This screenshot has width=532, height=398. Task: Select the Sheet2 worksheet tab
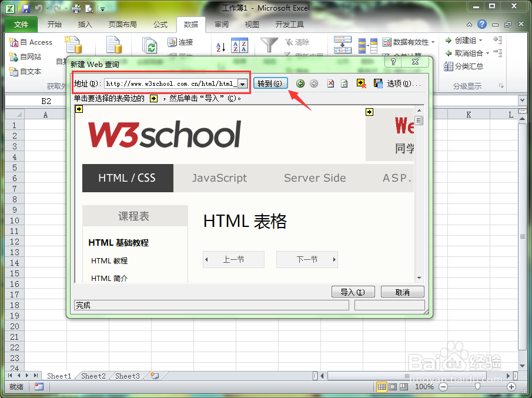tap(93, 376)
